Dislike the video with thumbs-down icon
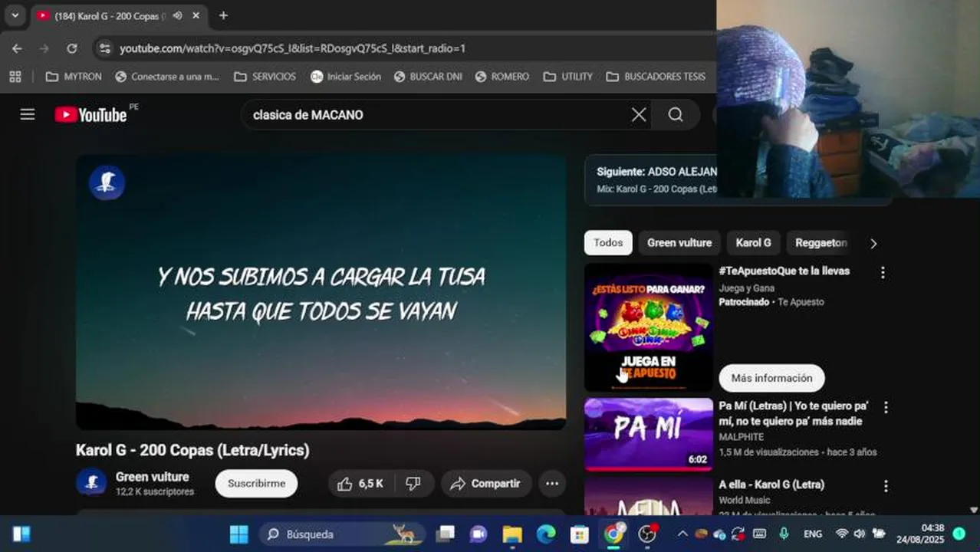 click(413, 484)
